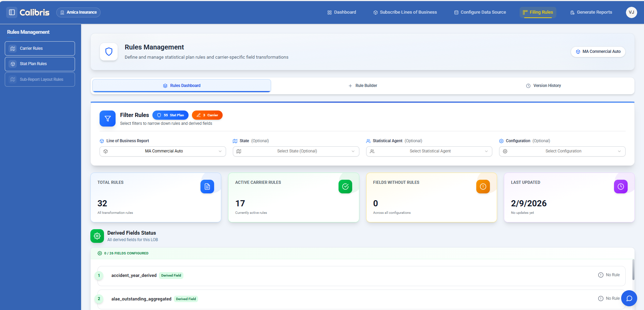Image resolution: width=644 pixels, height=310 pixels.
Task: Open the Select State dropdown
Action: click(296, 151)
